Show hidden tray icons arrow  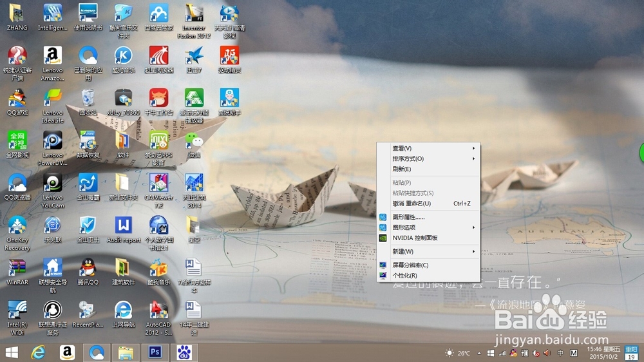click(479, 353)
